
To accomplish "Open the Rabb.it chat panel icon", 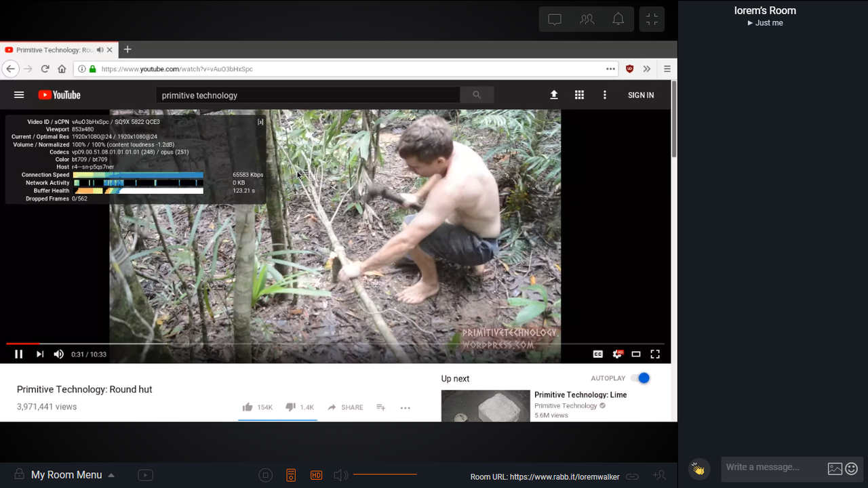I will click(x=555, y=20).
